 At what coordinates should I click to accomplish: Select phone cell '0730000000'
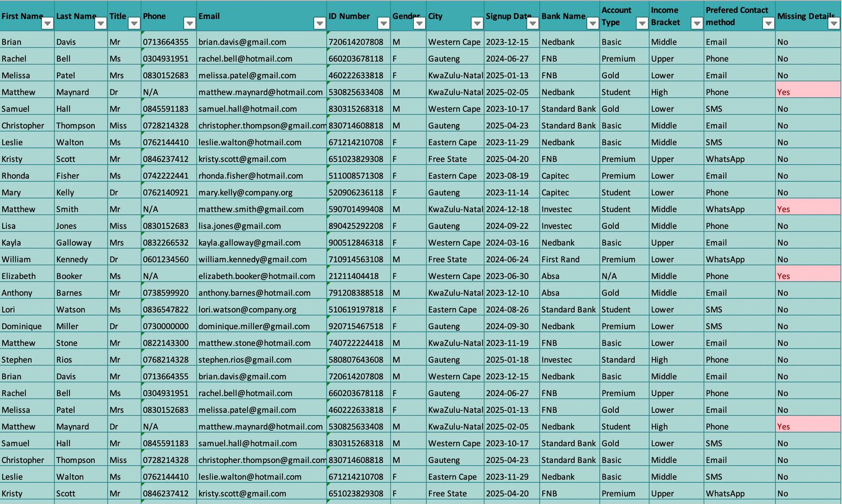(169, 326)
